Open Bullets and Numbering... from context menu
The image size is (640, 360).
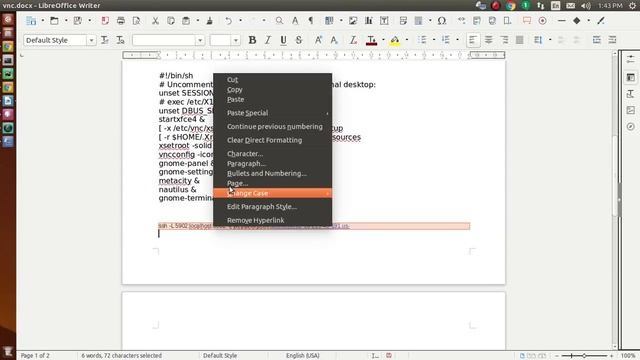tap(273, 173)
